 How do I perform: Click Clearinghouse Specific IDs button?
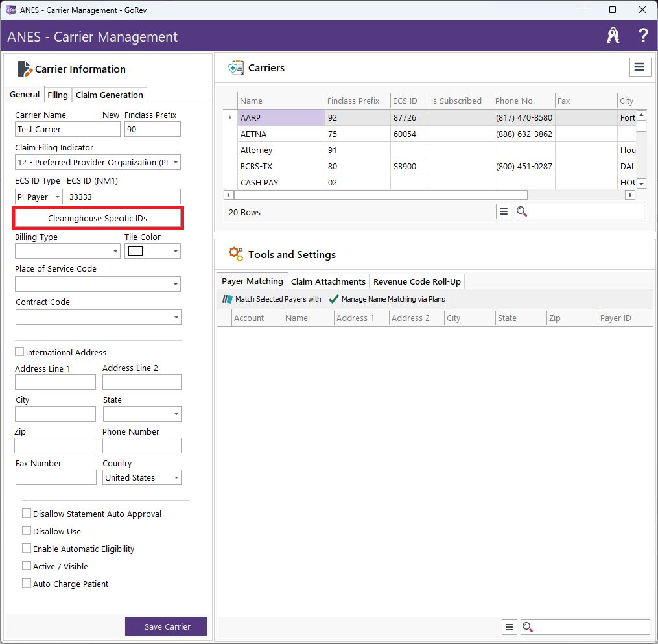(x=98, y=219)
